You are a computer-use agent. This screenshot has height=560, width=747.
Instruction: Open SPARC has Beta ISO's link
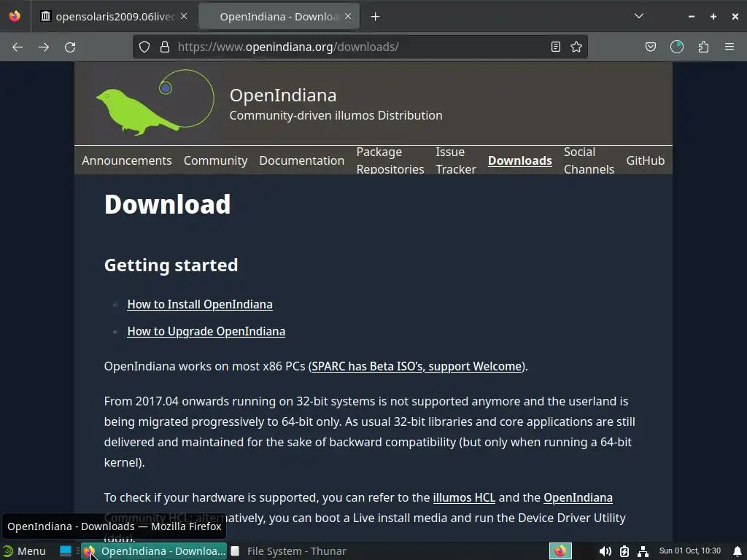pyautogui.click(x=417, y=366)
